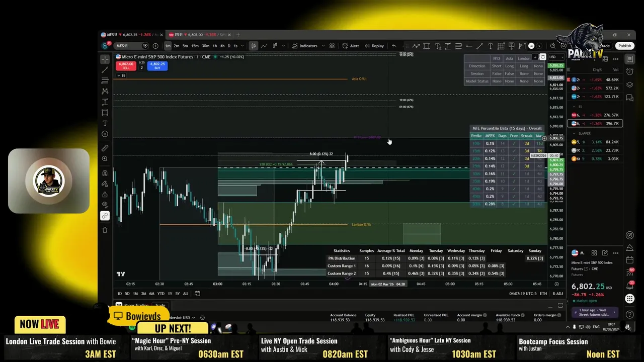Select the 5m timeframe

pyautogui.click(x=185, y=46)
